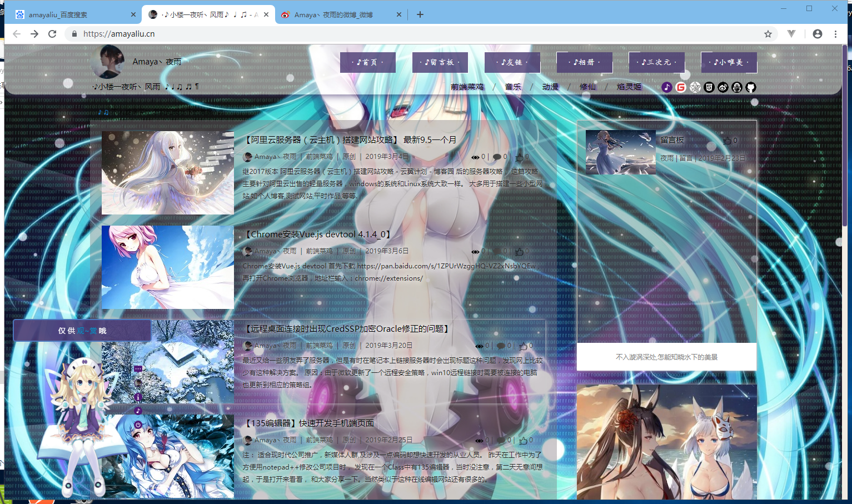The width and height of the screenshot is (852, 504).
Task: Like the 135编辑器 post
Action: point(523,440)
